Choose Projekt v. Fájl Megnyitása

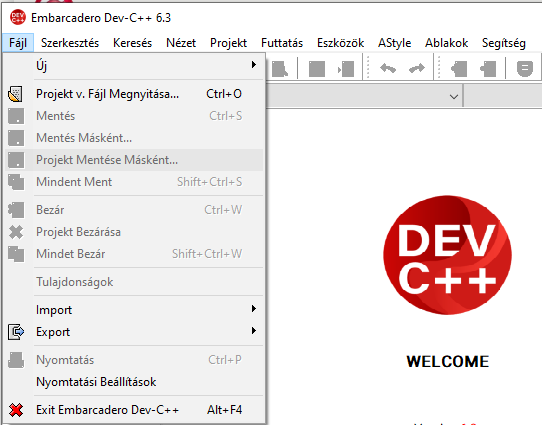coord(134,94)
